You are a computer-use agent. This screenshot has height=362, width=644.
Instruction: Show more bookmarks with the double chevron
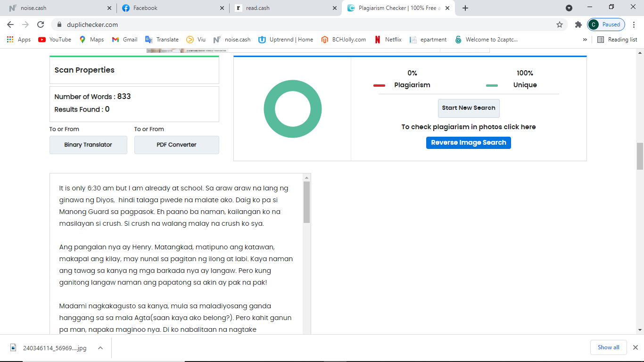(x=585, y=40)
